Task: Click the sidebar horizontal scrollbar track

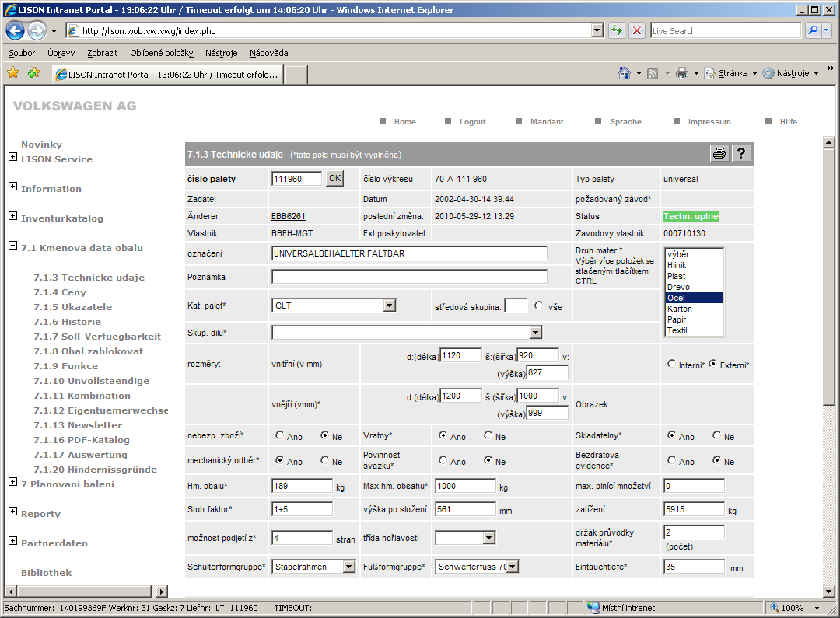Action: 84,592
